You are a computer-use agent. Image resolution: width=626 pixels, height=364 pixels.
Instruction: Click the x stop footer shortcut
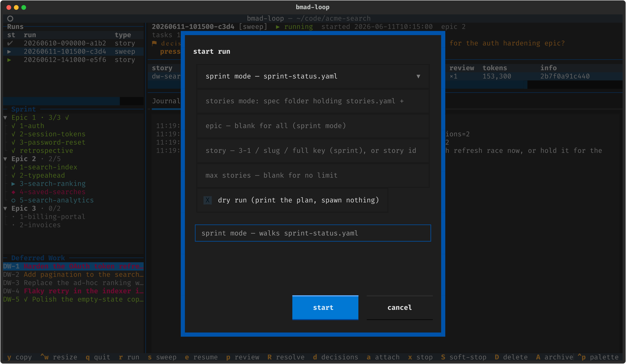pos(420,357)
